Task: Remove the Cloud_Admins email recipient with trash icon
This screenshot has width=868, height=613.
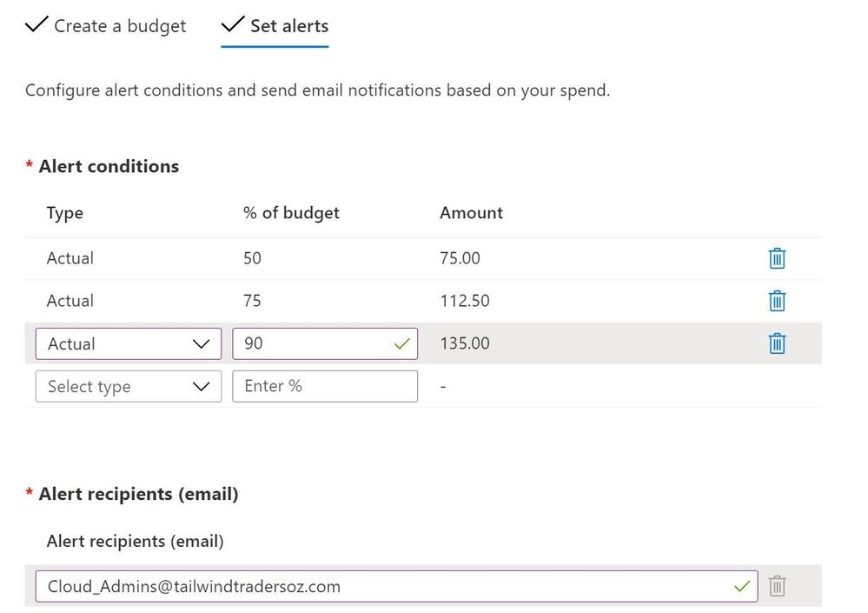Action: point(777,586)
